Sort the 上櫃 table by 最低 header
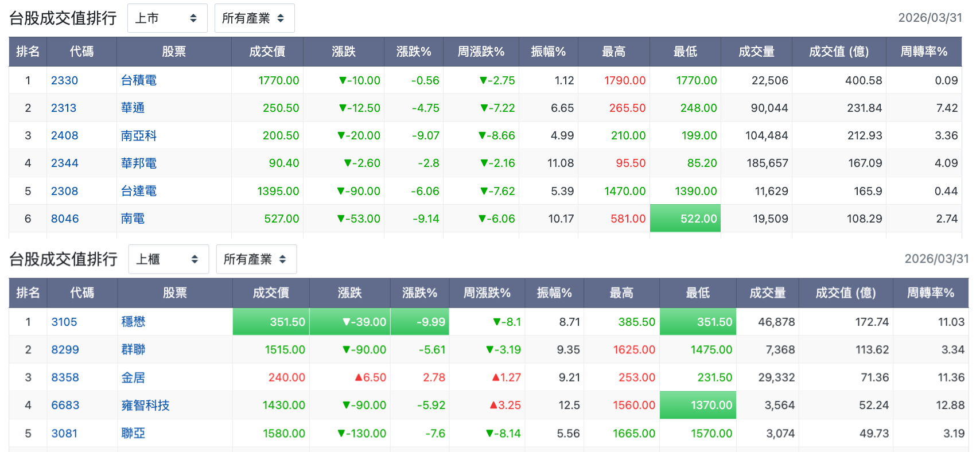 pyautogui.click(x=698, y=293)
